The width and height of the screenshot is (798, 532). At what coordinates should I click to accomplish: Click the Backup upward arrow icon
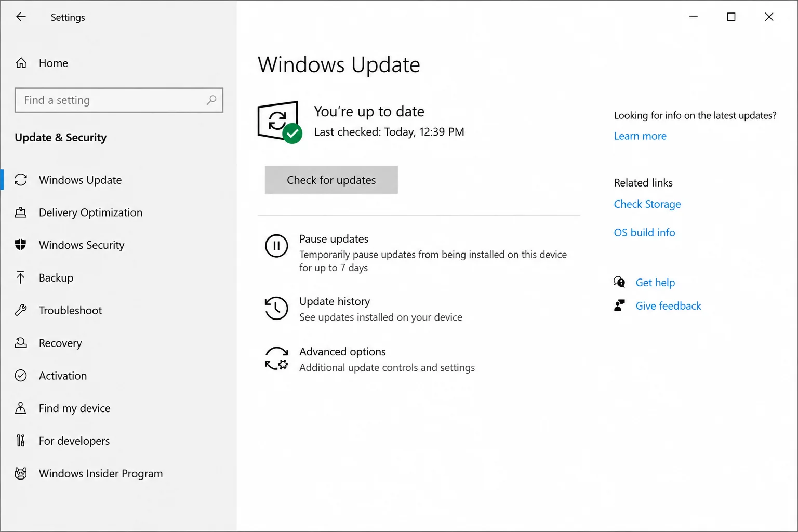tap(21, 277)
